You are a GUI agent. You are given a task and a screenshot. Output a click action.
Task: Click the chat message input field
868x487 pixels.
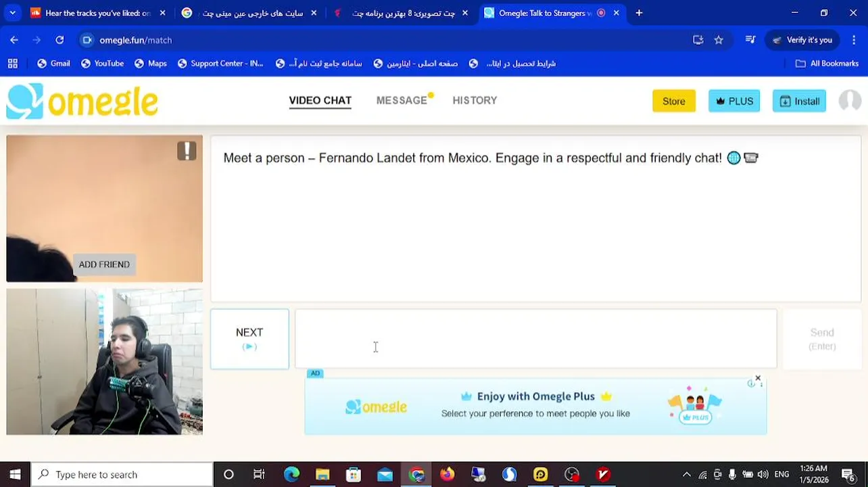(535, 339)
